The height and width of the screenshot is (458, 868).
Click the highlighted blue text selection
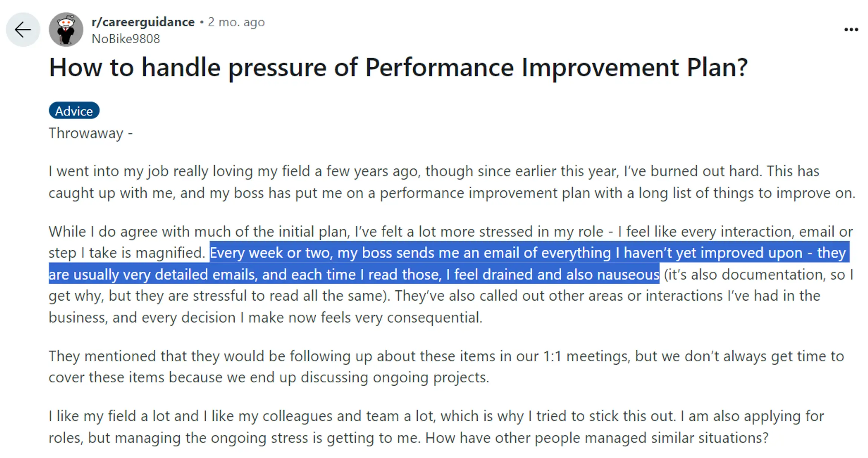(x=433, y=263)
